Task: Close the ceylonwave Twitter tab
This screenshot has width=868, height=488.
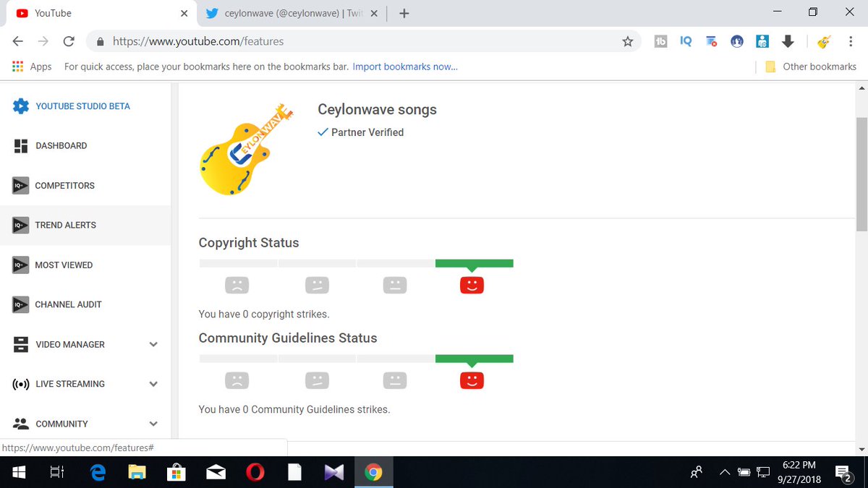Action: tap(374, 13)
